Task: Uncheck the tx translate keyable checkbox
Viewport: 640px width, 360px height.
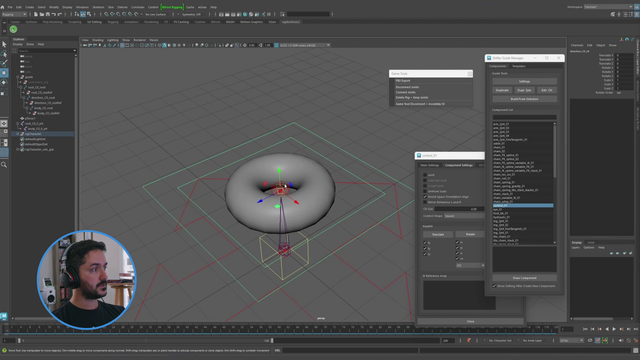Action: pos(425,243)
